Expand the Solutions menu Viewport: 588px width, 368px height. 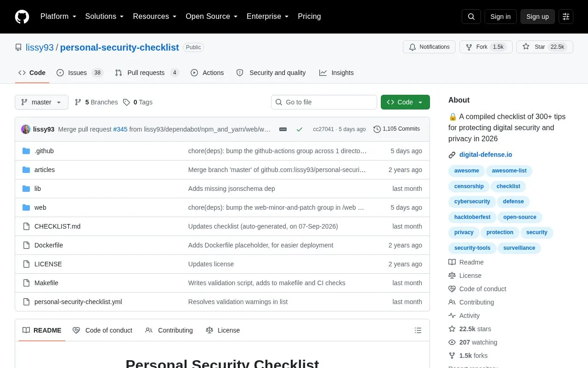click(x=105, y=17)
